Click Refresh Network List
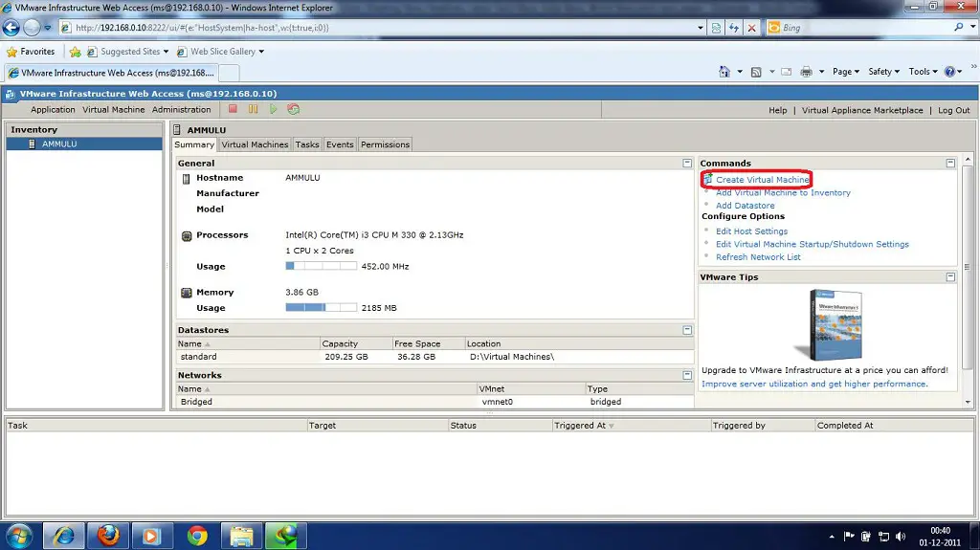The image size is (980, 550). [x=758, y=257]
